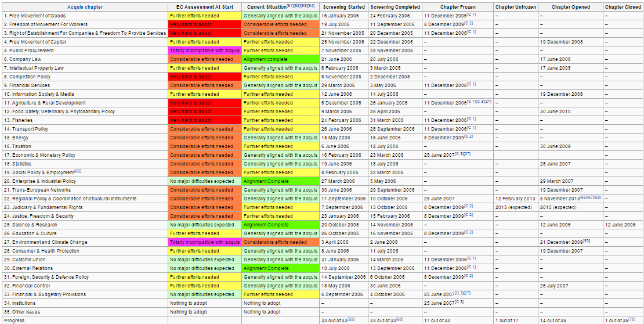This screenshot has width=644, height=324.
Task: Click the '17 out of 33' progress cell
Action: [x=457, y=320]
